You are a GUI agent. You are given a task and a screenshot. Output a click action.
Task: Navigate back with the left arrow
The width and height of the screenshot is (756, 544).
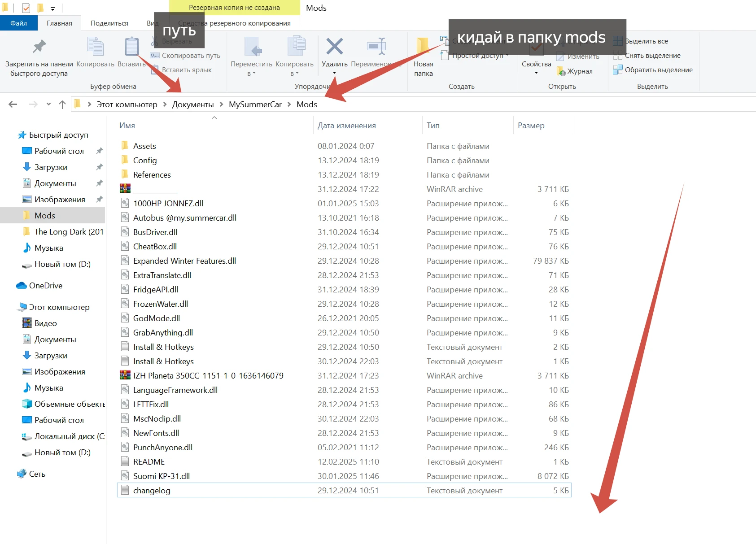pyautogui.click(x=13, y=104)
